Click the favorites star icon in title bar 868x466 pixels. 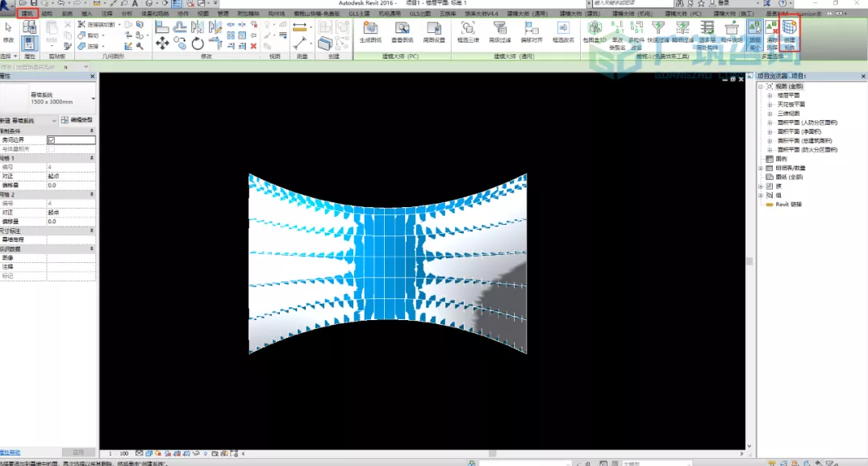[x=701, y=3]
